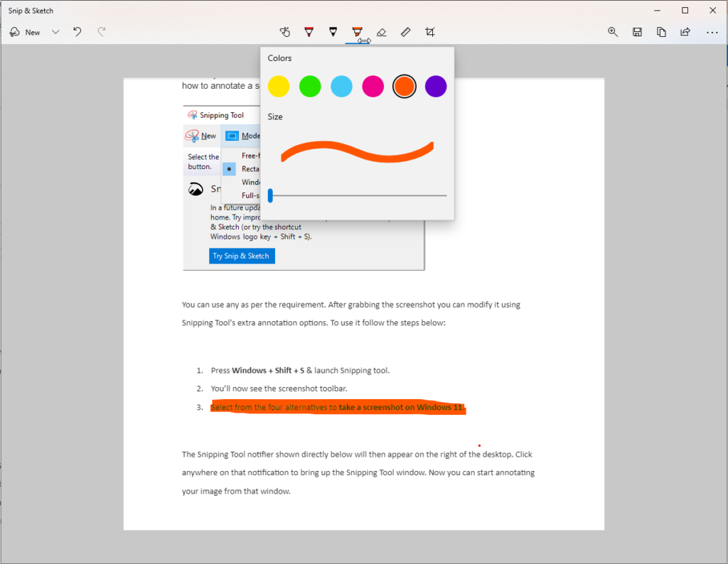Pick the purple highlighter color

pos(436,86)
